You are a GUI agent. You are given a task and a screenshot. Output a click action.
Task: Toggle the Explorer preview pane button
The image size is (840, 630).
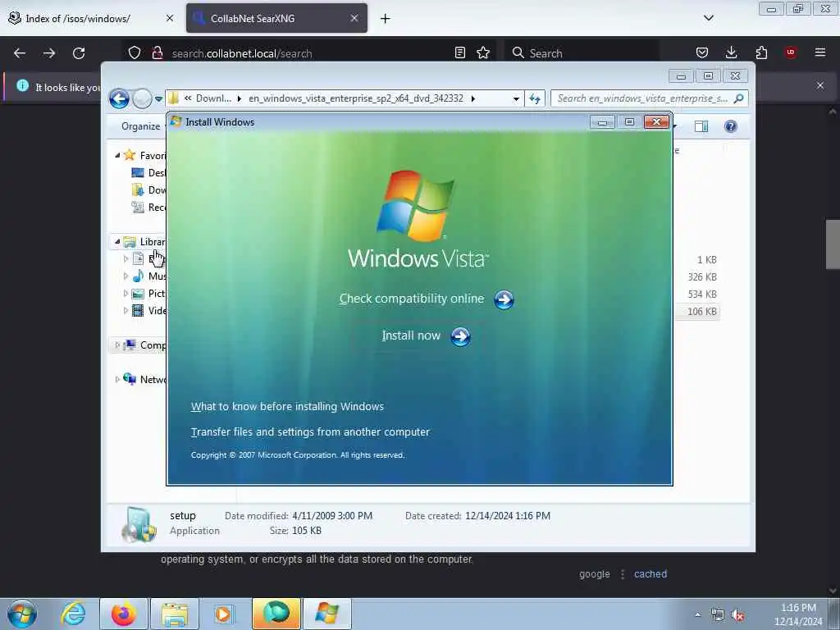(x=701, y=126)
